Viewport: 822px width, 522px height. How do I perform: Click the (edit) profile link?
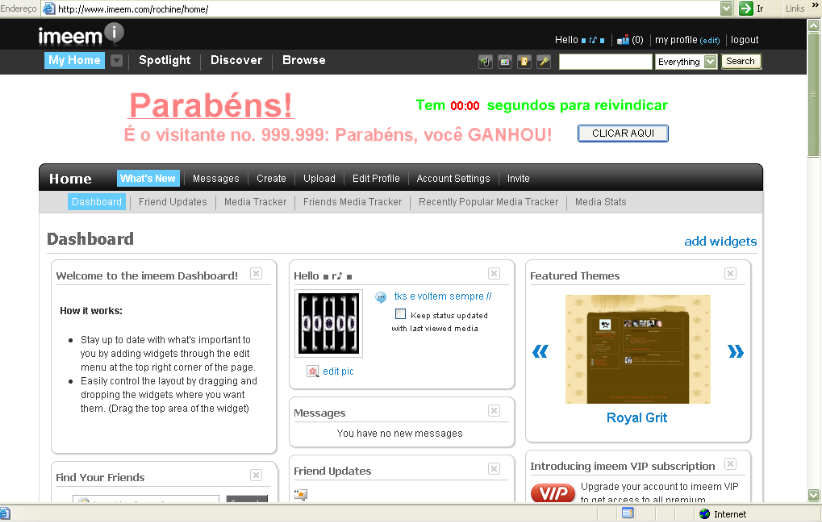click(710, 40)
